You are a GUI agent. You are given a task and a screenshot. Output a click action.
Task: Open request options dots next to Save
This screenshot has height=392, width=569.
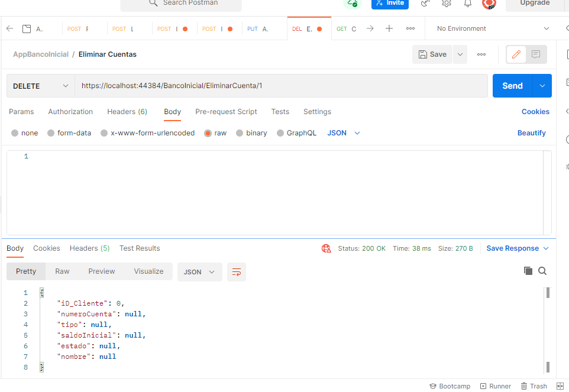[481, 54]
